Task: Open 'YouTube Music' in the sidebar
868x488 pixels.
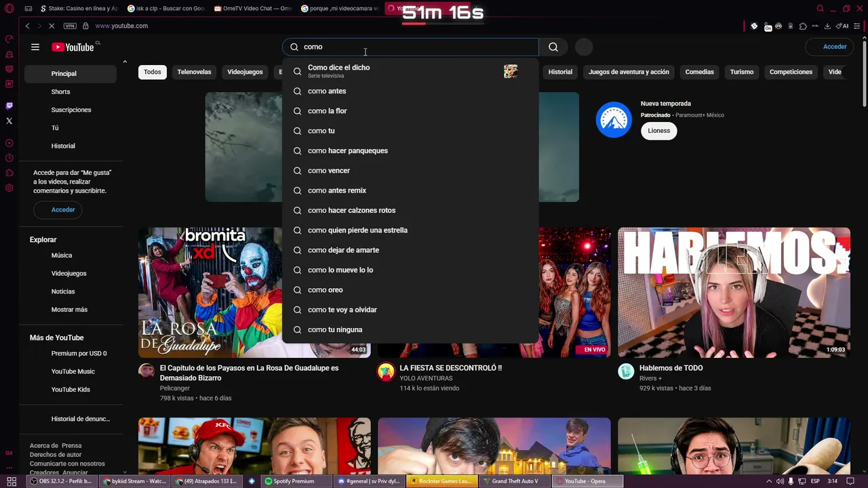Action: coord(69,371)
